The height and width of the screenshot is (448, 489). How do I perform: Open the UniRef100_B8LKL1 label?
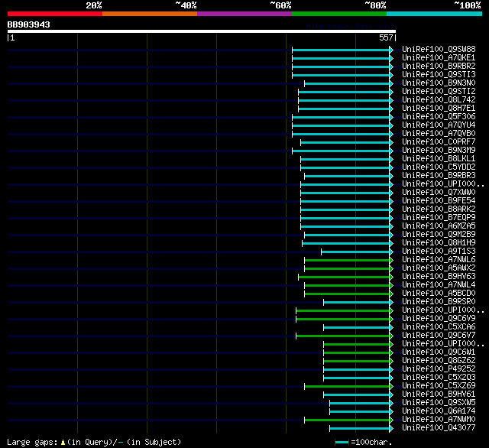pos(439,159)
